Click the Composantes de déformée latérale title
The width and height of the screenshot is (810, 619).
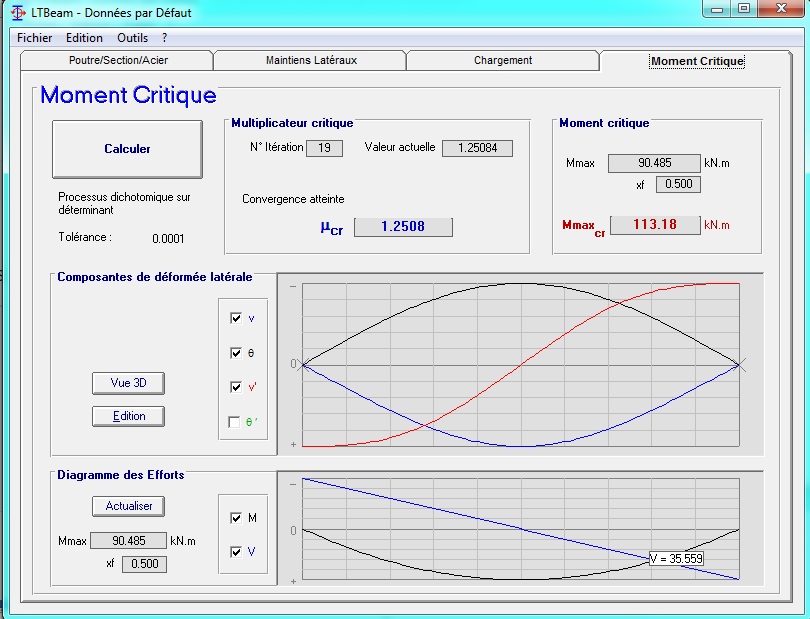(x=154, y=277)
